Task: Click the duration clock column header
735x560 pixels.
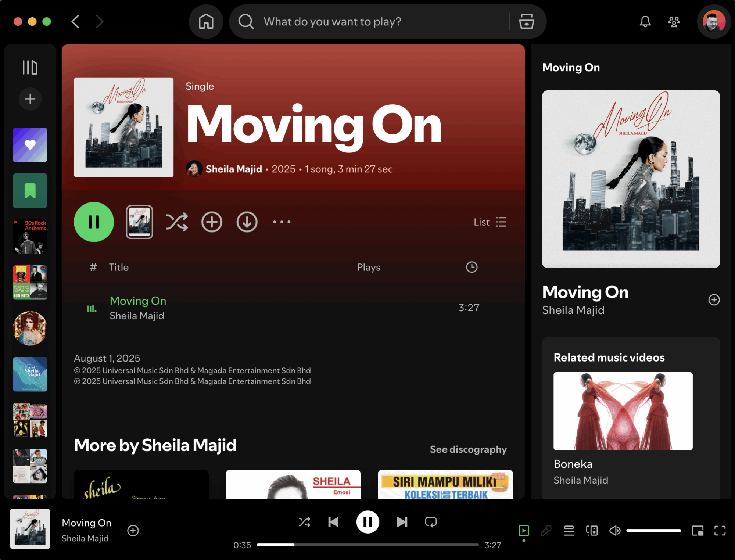Action: click(x=472, y=267)
